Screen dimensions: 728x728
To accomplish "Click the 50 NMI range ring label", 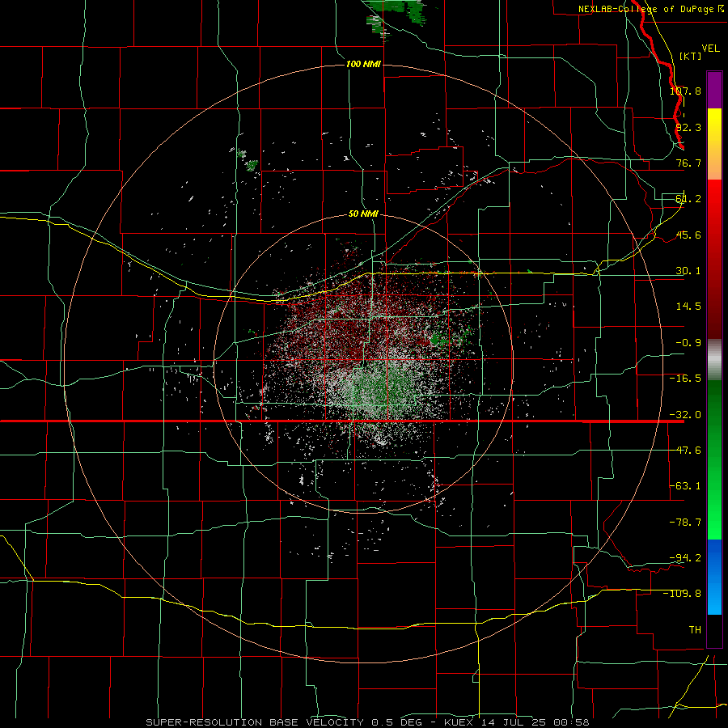I will [x=363, y=214].
